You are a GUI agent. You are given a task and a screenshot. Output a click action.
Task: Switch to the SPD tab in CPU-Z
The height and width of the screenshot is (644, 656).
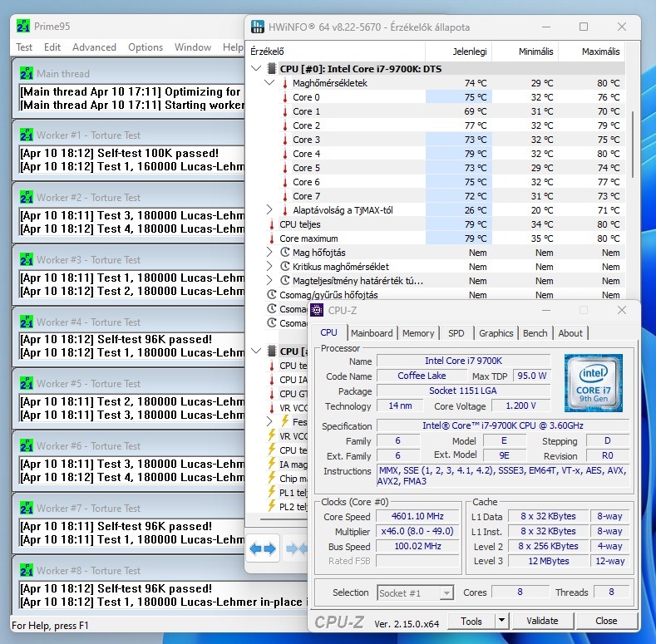(456, 333)
